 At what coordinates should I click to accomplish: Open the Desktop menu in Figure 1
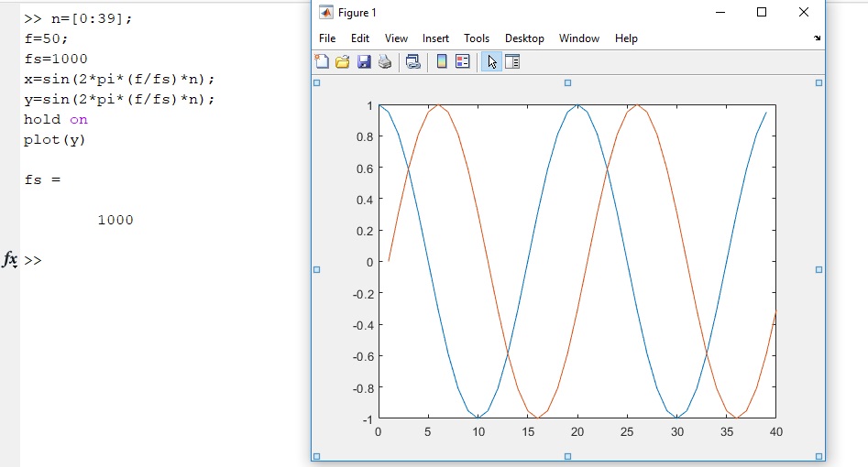pos(524,38)
